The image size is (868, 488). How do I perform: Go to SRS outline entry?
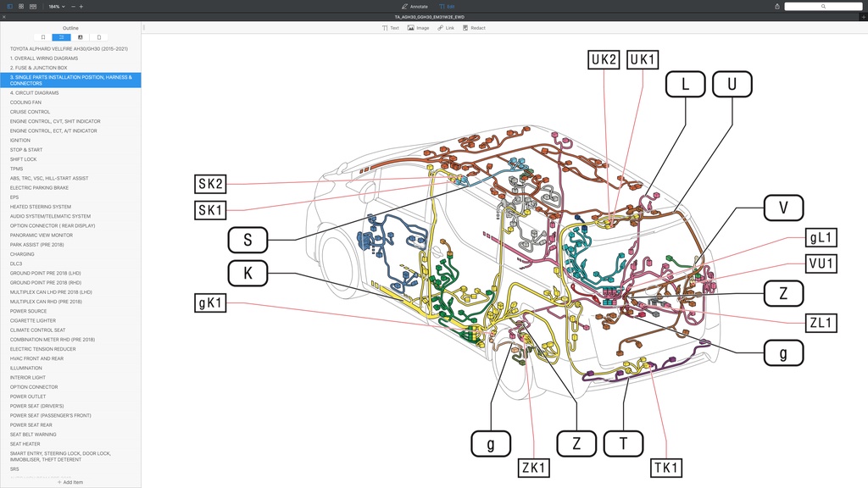[x=14, y=469]
